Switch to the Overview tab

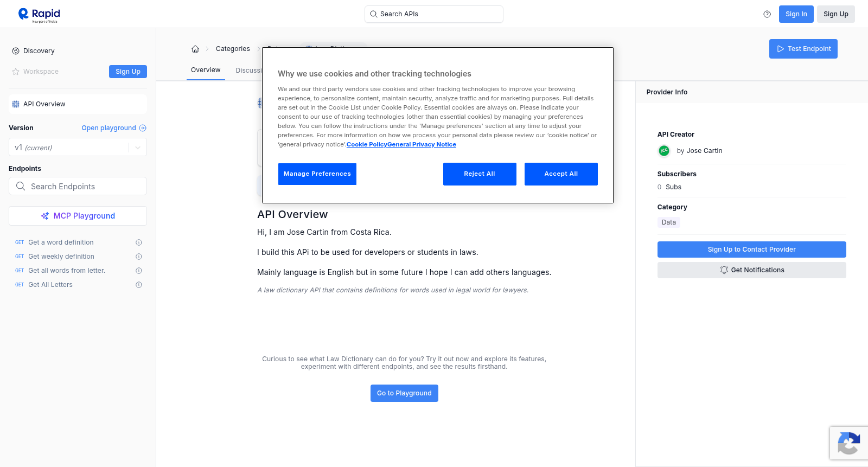(x=206, y=70)
